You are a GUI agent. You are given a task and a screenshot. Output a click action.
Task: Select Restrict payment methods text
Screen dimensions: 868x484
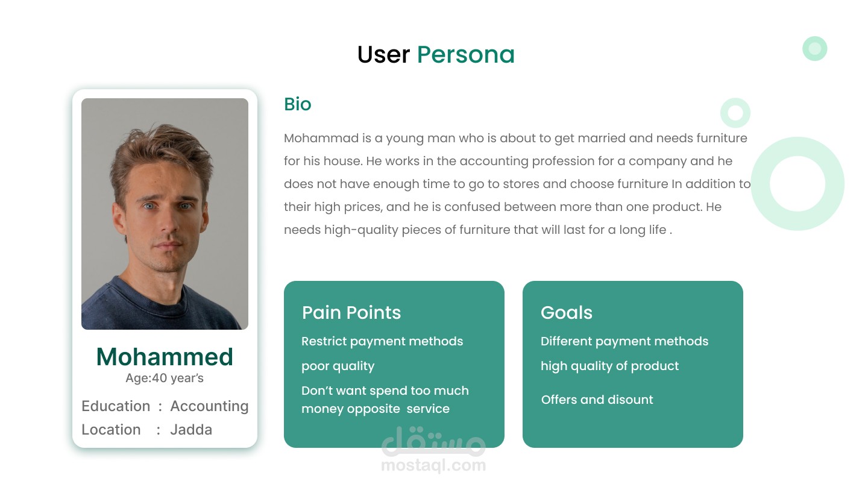pyautogui.click(x=382, y=341)
